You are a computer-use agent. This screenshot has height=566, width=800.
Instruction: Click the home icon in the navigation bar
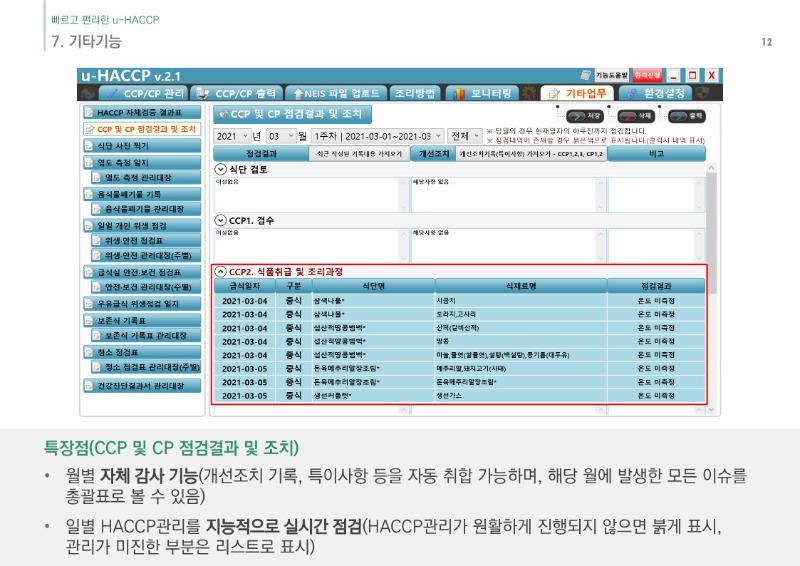tap(88, 93)
